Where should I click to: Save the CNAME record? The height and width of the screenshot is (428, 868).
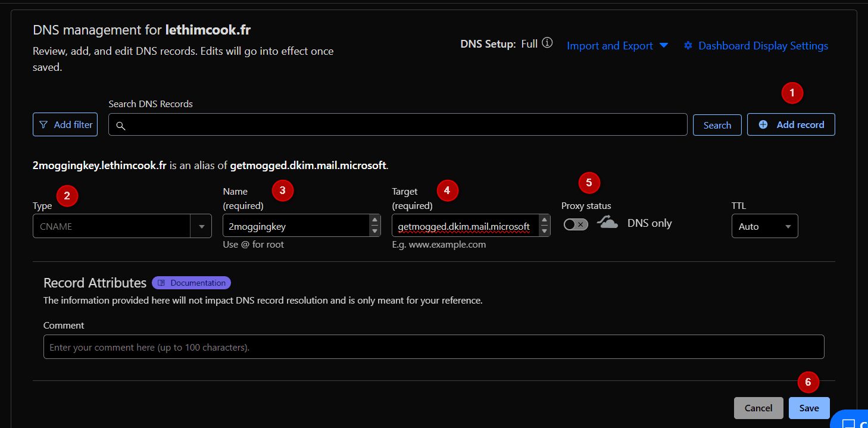(x=808, y=408)
